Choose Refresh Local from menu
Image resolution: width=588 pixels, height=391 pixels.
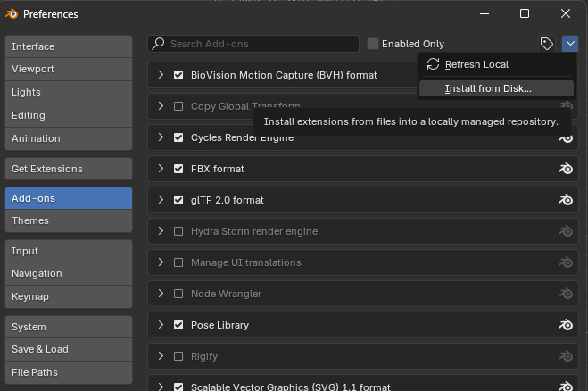coord(496,64)
